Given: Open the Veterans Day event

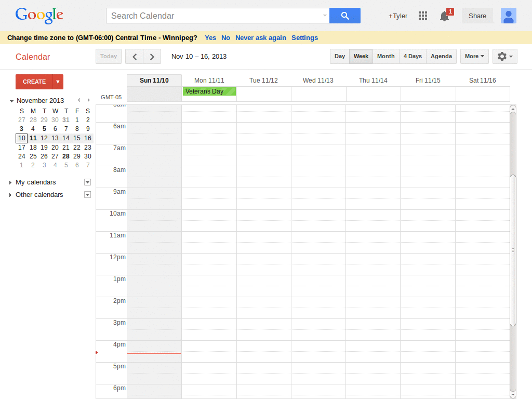Looking at the screenshot, I should (x=209, y=91).
